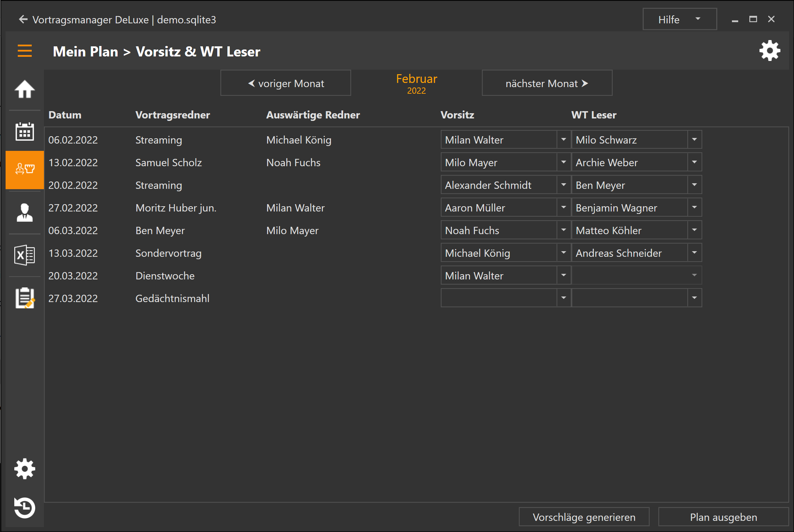Open WT Leser dropdown showing Ben Meyer
Image resolution: width=794 pixels, height=532 pixels.
[636, 185]
